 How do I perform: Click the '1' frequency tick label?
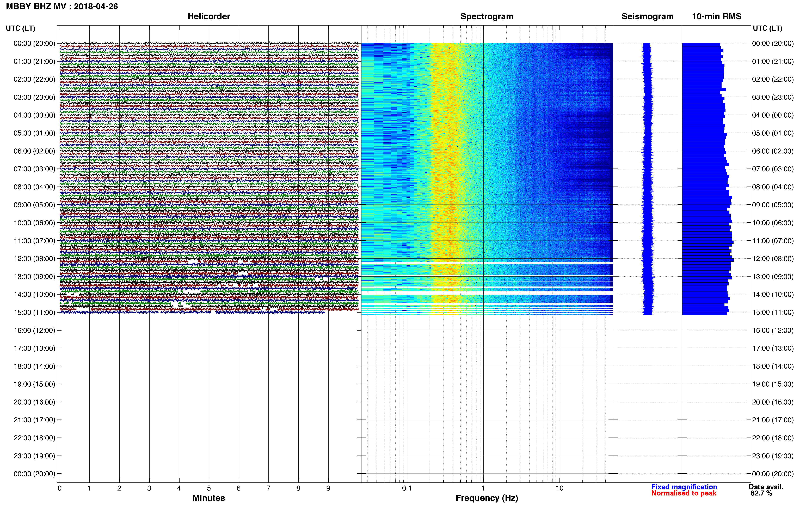tap(483, 488)
